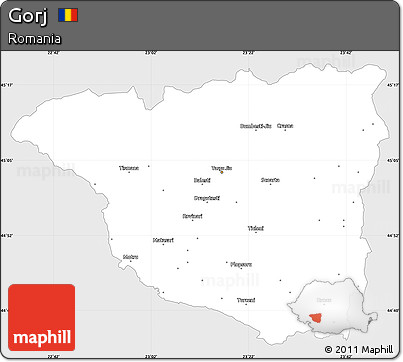
Task: Select the Dragutesti town label
Action: (207, 198)
